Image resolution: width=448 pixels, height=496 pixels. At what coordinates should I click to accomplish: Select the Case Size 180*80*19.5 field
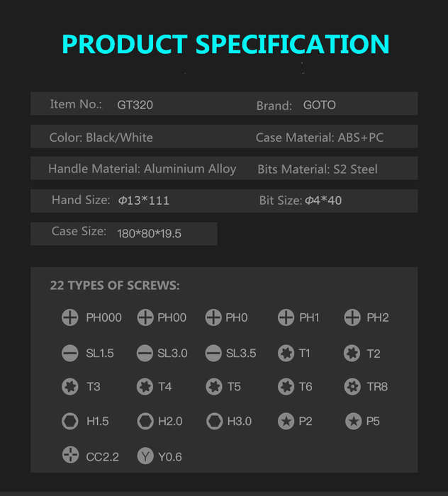pyautogui.click(x=124, y=233)
